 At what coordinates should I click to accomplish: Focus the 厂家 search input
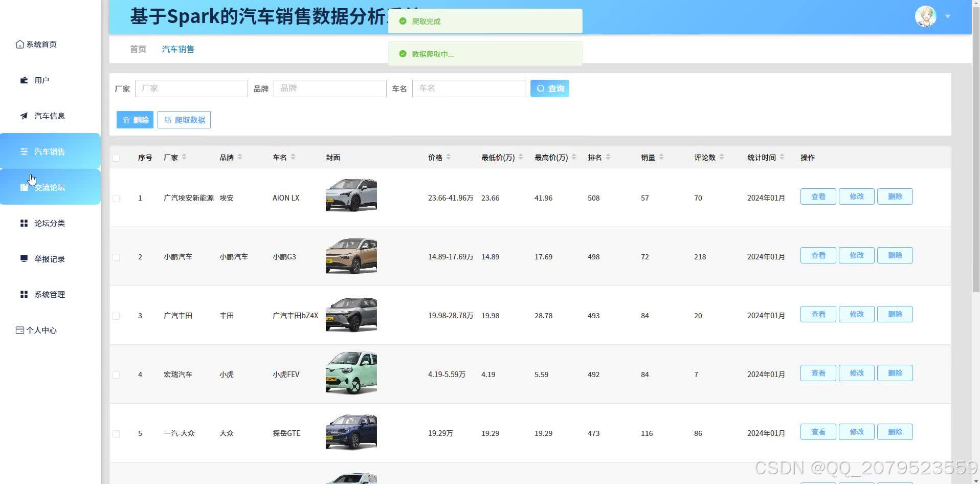point(191,89)
